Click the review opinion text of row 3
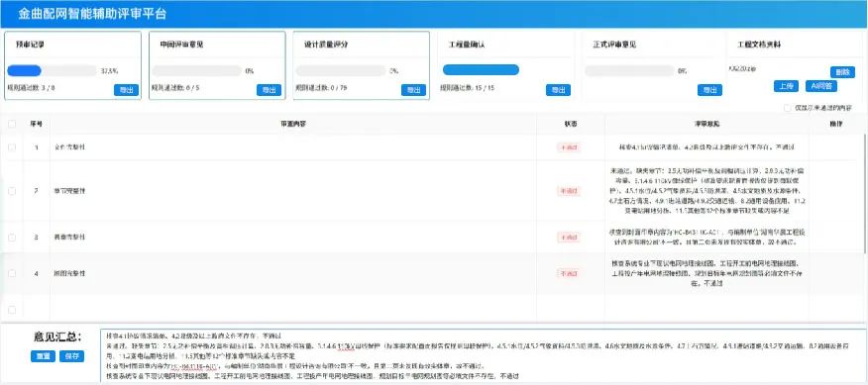The width and height of the screenshot is (868, 385). pyautogui.click(x=706, y=238)
